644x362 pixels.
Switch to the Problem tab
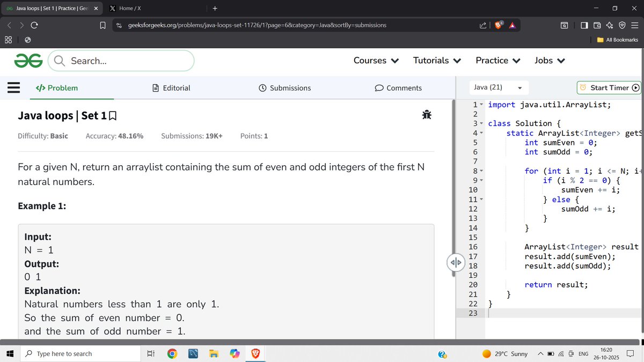click(56, 88)
